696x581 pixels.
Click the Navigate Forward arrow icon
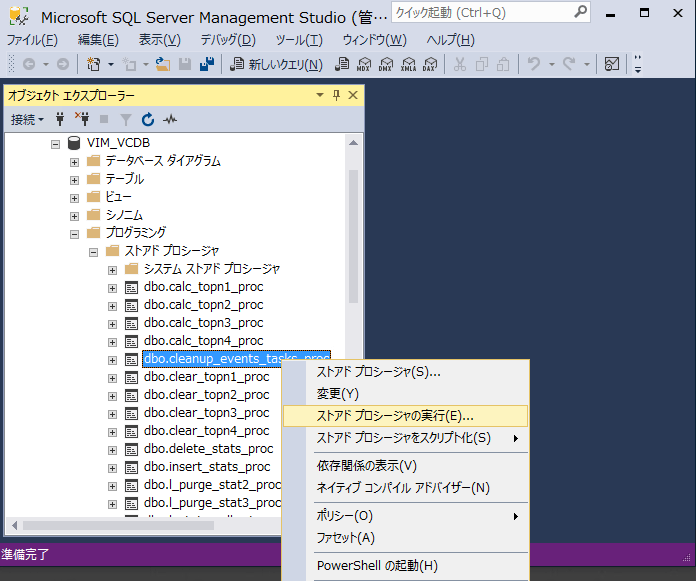tap(63, 64)
